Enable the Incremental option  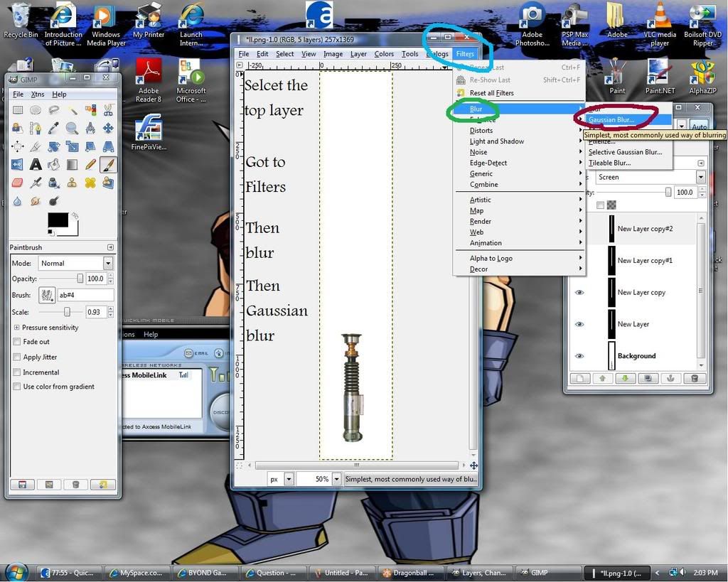pyautogui.click(x=17, y=372)
